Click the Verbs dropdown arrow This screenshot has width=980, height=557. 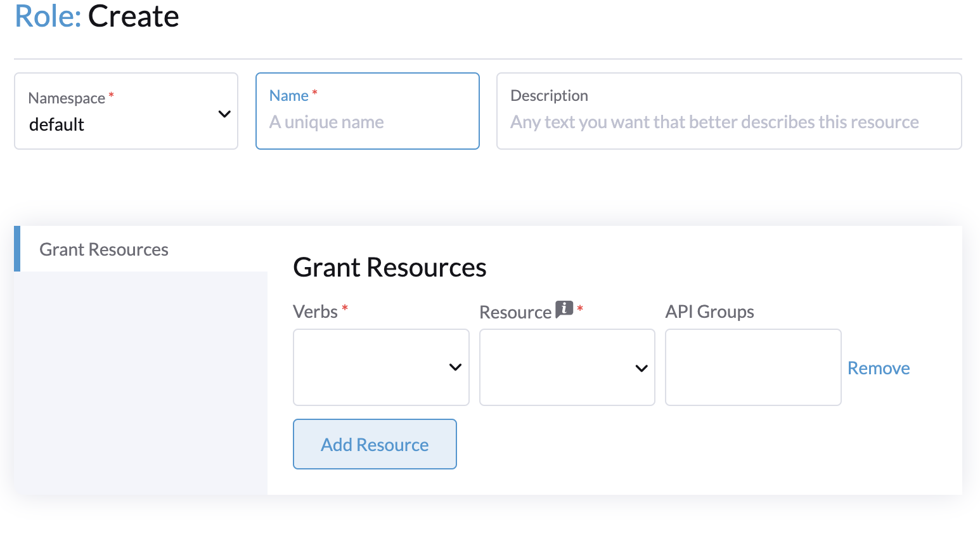tap(455, 367)
